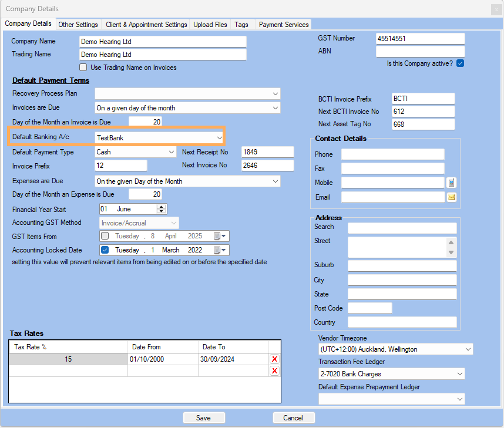Enable Use Trading Name on Invoices
This screenshot has height=428, width=504.
pyautogui.click(x=83, y=68)
